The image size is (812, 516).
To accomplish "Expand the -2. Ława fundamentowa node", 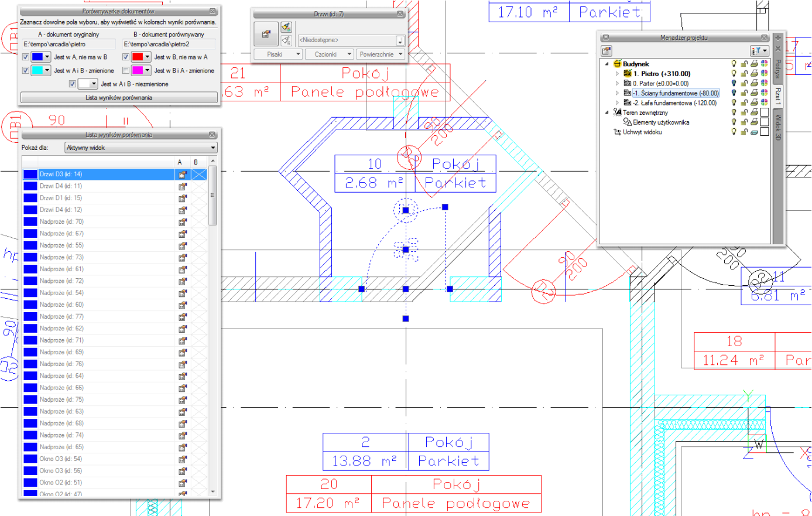I will coord(617,103).
